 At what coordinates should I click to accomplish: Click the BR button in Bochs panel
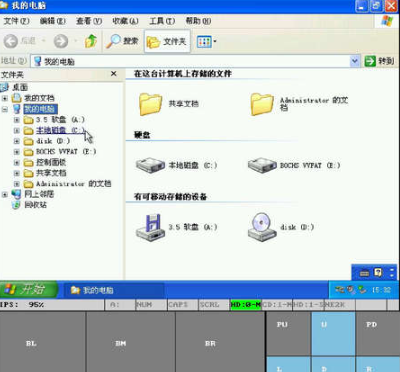[x=220, y=342]
